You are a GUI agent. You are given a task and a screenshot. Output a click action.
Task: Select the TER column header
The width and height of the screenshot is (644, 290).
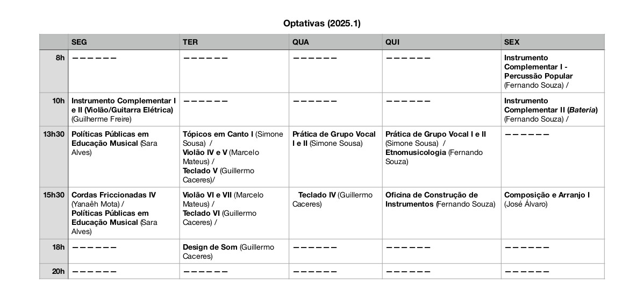click(x=190, y=42)
